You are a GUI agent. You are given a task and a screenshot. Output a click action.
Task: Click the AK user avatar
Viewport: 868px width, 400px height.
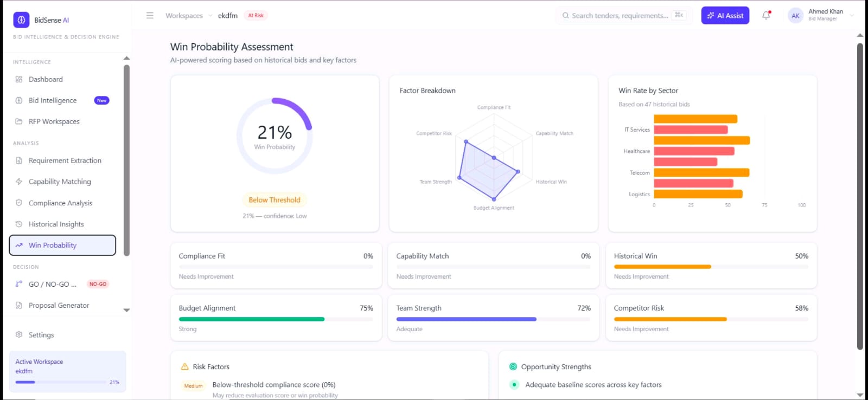[x=795, y=16]
